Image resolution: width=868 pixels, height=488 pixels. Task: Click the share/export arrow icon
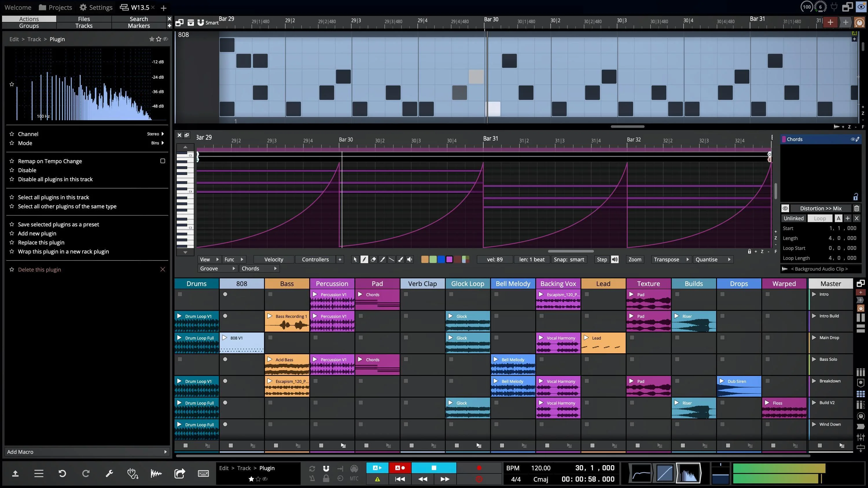pos(180,474)
